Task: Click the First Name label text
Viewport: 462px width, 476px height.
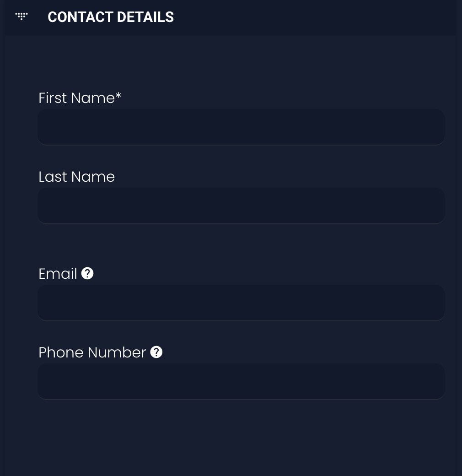Action: (x=76, y=98)
